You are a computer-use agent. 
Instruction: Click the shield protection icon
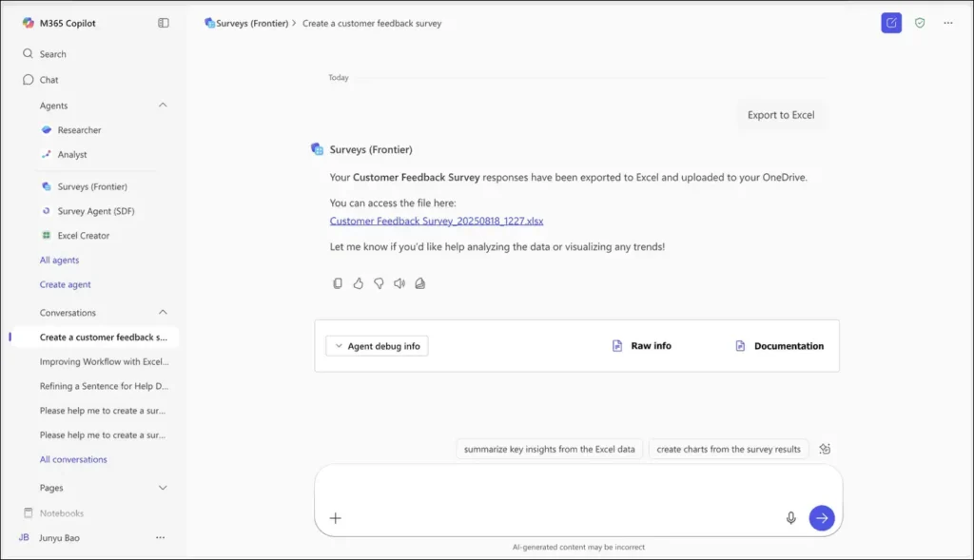pyautogui.click(x=920, y=23)
